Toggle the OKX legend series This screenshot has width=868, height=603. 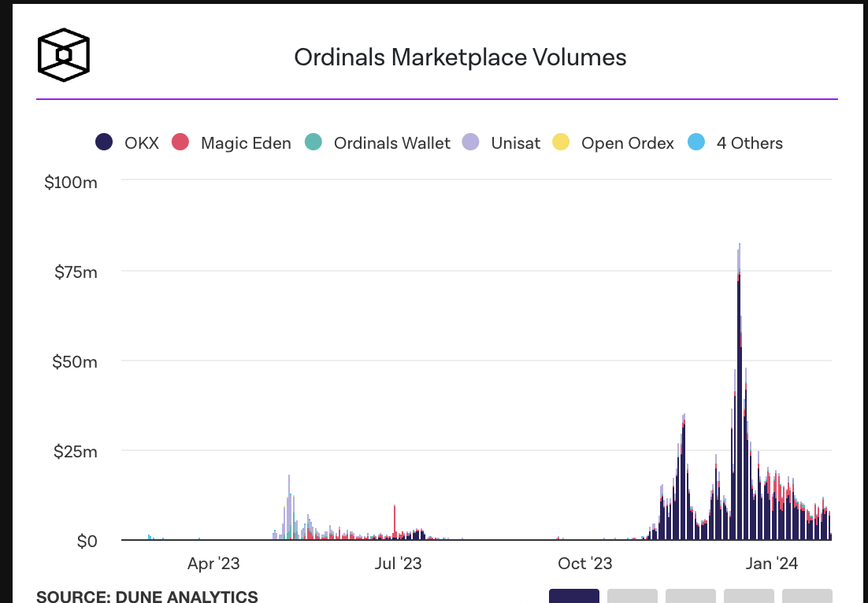click(x=128, y=142)
